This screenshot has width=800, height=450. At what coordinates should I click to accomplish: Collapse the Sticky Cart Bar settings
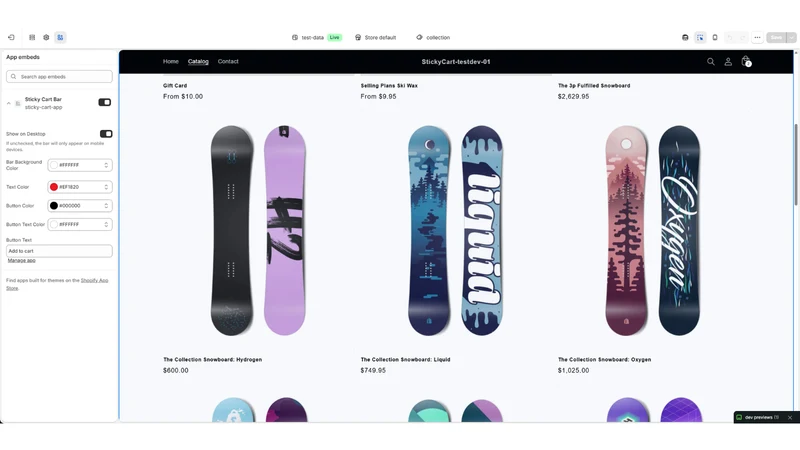click(x=9, y=104)
